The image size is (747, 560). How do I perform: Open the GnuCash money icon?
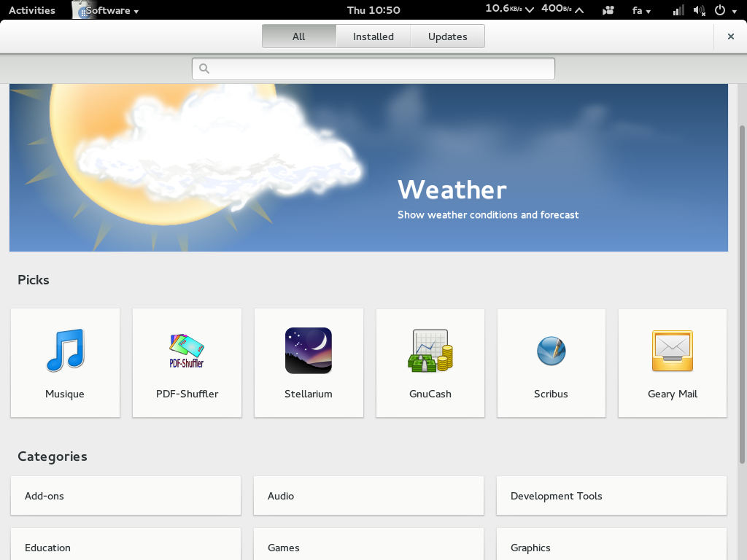tap(430, 351)
